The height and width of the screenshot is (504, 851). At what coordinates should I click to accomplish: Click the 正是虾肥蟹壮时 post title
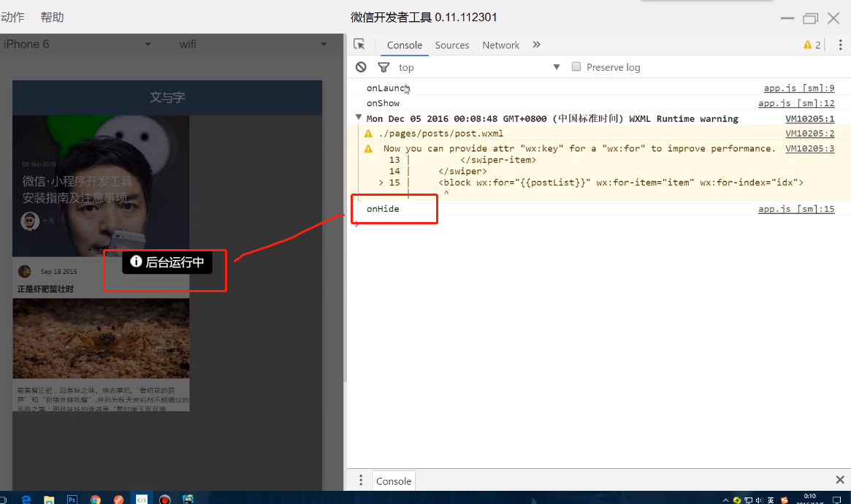(x=45, y=289)
